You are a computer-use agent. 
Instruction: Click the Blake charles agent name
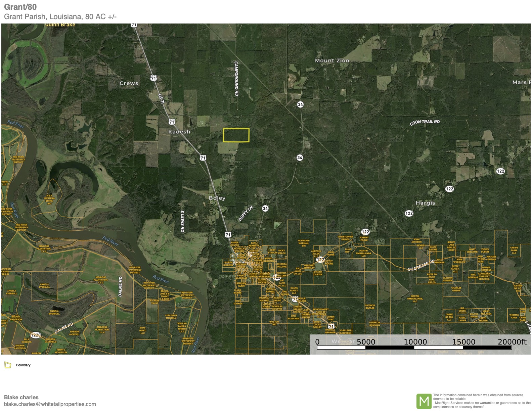tap(21, 397)
